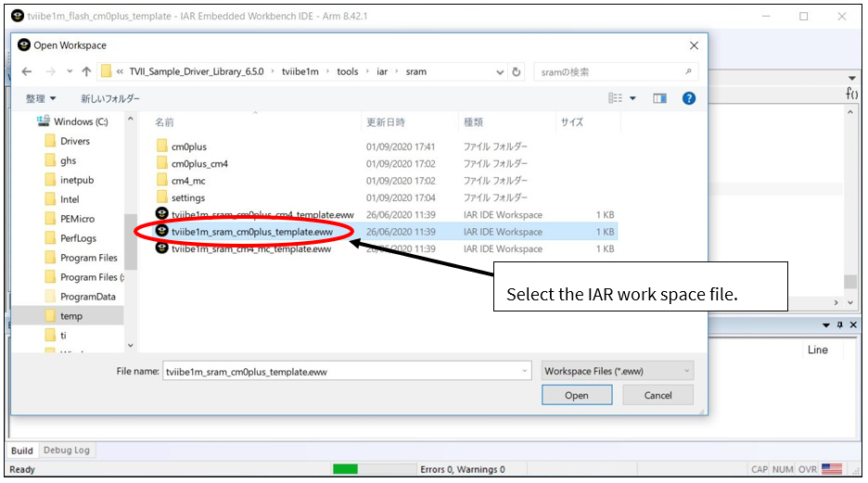This screenshot has height=483, width=868.
Task: Close the build message pane in IAR
Action: tap(853, 325)
